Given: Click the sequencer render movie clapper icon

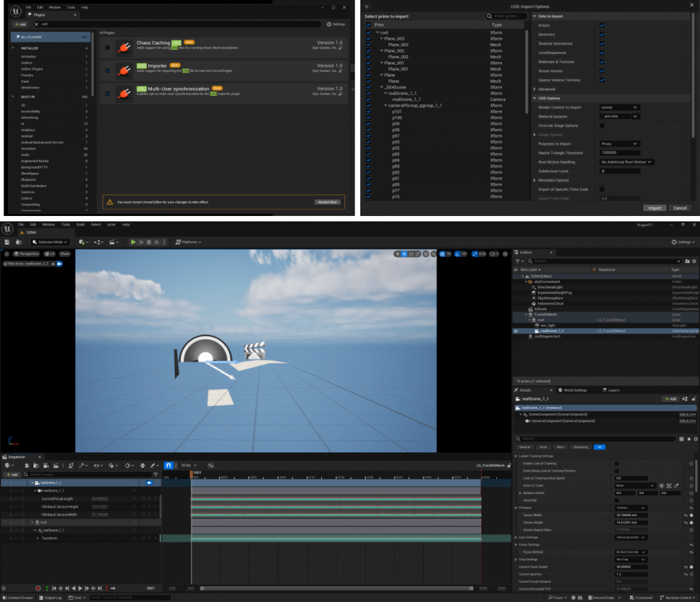Looking at the screenshot, I should [x=56, y=465].
